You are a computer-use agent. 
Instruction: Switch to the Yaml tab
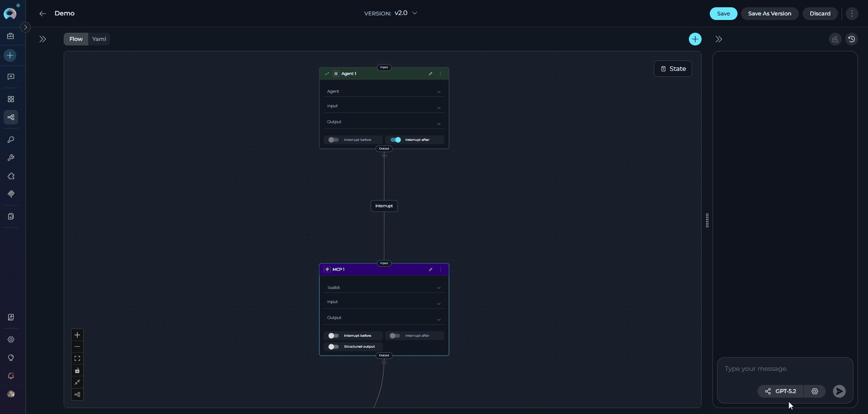pyautogui.click(x=99, y=39)
